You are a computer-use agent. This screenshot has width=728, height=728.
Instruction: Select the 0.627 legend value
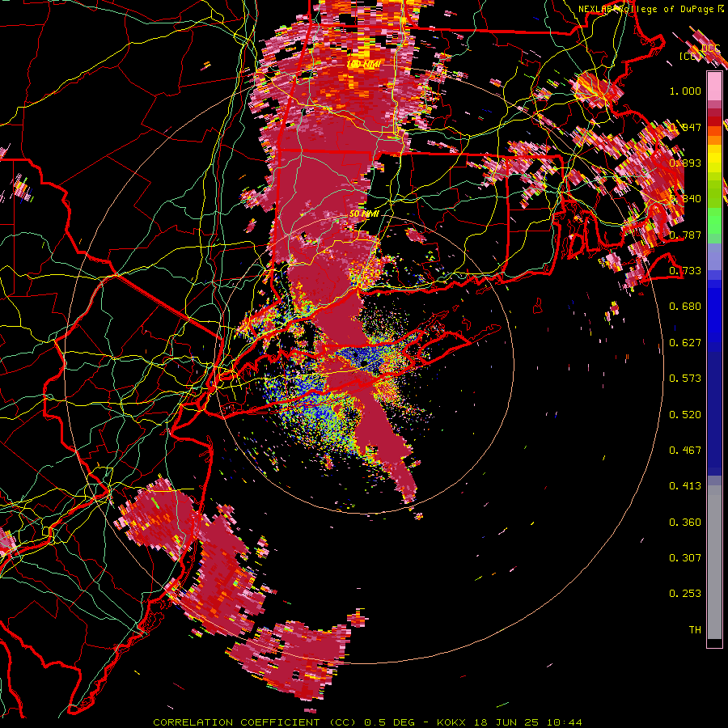click(685, 343)
